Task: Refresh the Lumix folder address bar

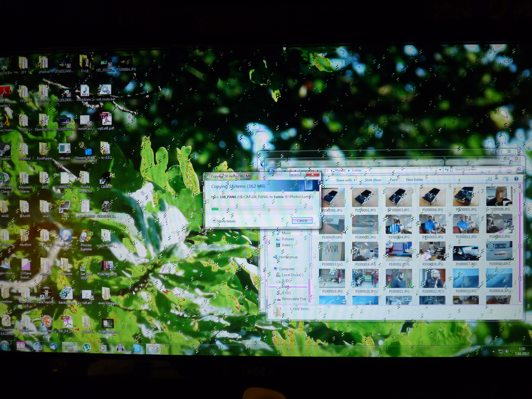Action: pos(447,170)
